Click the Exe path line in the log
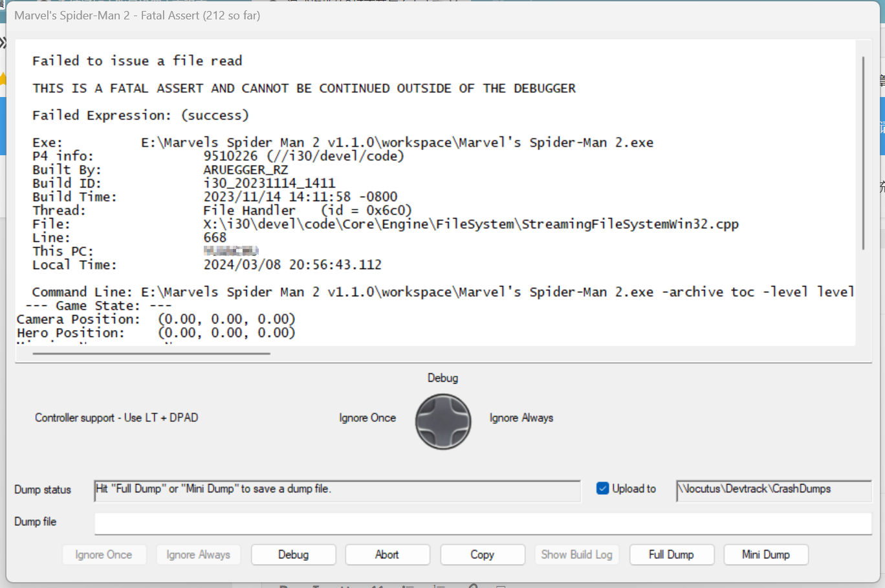Image resolution: width=885 pixels, height=588 pixels. click(343, 142)
